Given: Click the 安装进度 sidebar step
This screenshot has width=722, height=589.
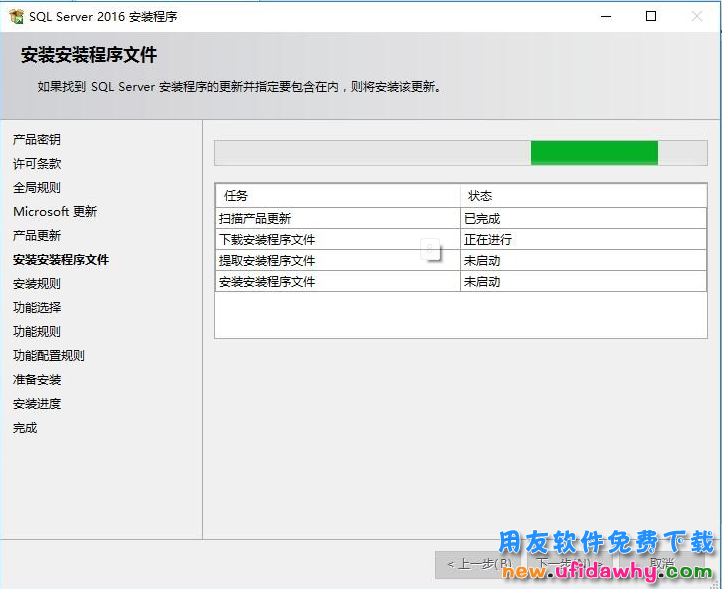Looking at the screenshot, I should [x=37, y=404].
